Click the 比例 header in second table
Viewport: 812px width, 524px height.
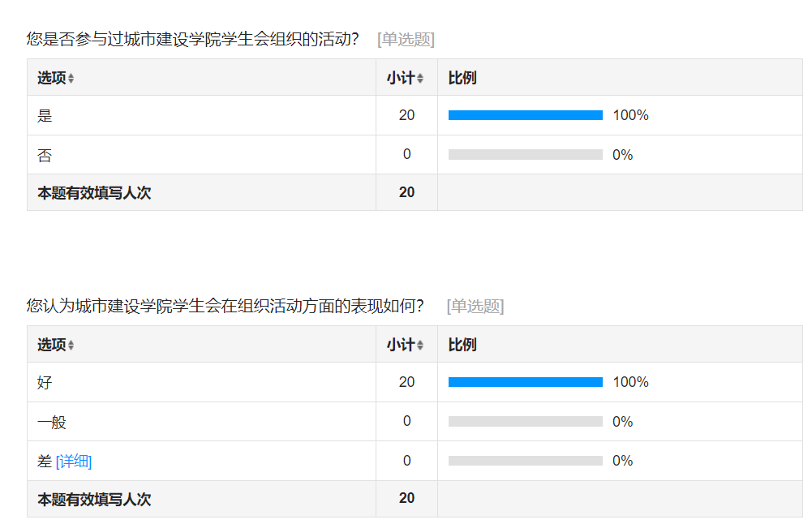(x=462, y=345)
